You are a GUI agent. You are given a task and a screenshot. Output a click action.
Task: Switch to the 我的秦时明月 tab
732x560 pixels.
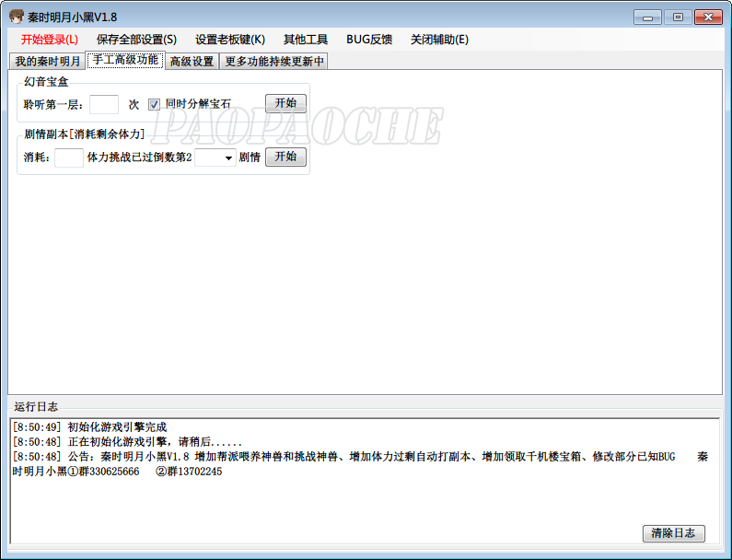click(x=47, y=61)
